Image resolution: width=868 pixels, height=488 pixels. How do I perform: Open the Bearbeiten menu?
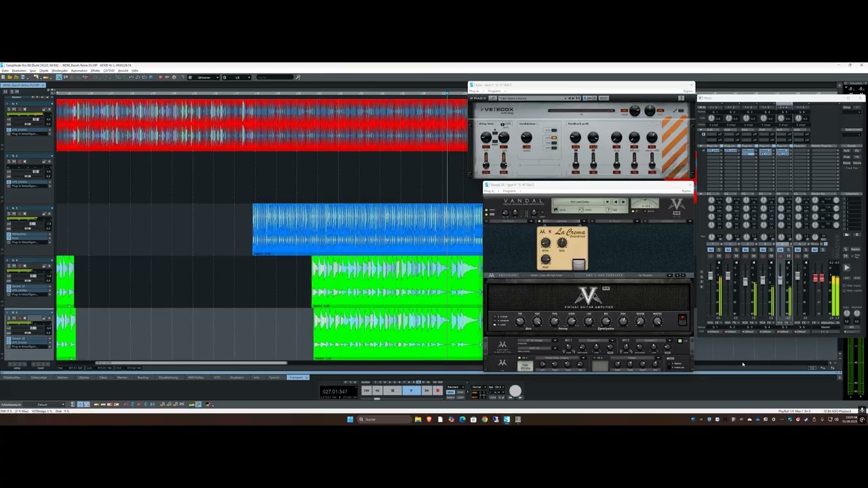pyautogui.click(x=19, y=70)
